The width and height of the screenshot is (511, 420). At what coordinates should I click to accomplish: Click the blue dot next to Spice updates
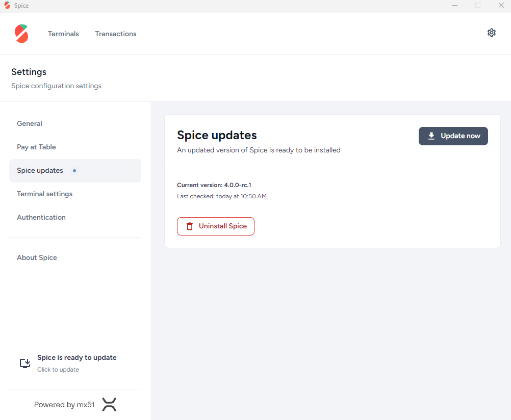point(74,170)
